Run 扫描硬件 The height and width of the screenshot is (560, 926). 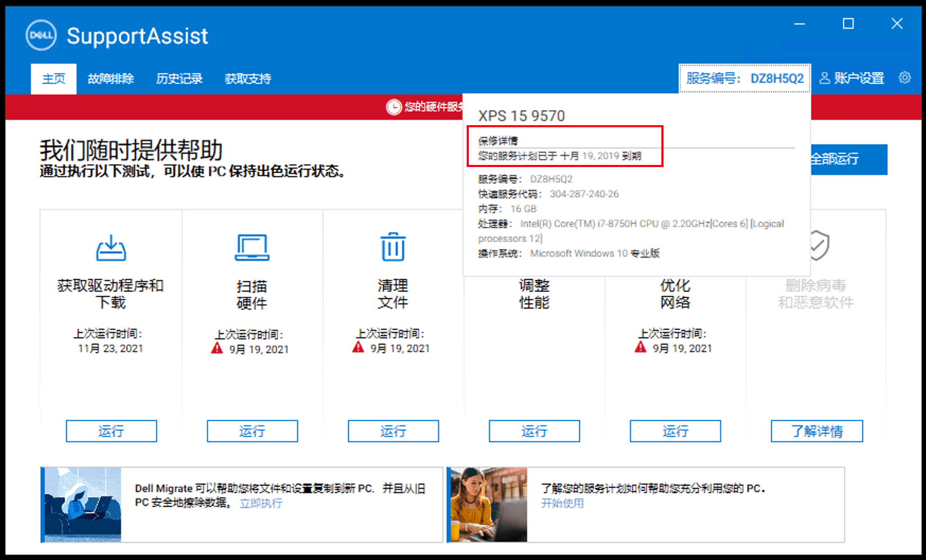(252, 431)
